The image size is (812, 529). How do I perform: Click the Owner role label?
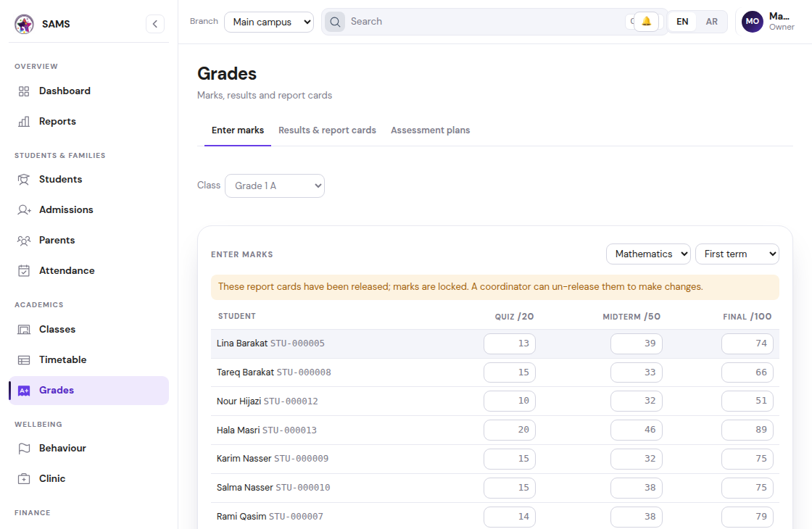tap(782, 28)
